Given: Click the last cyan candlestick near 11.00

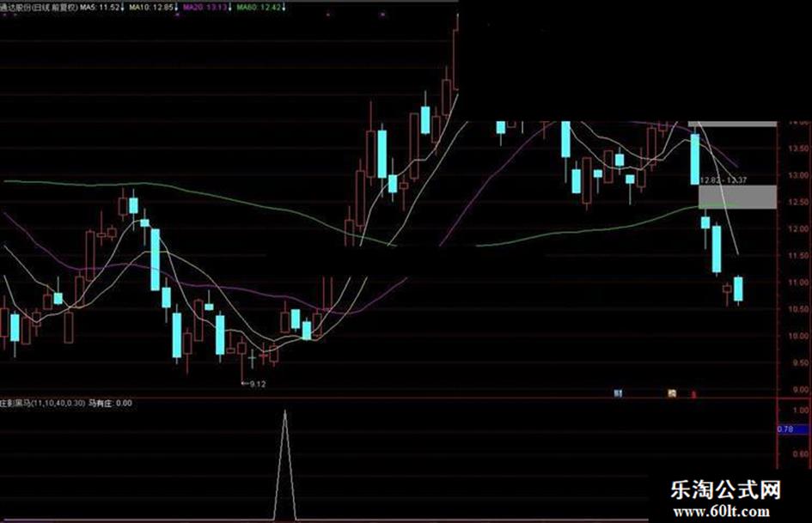Looking at the screenshot, I should click(x=738, y=289).
